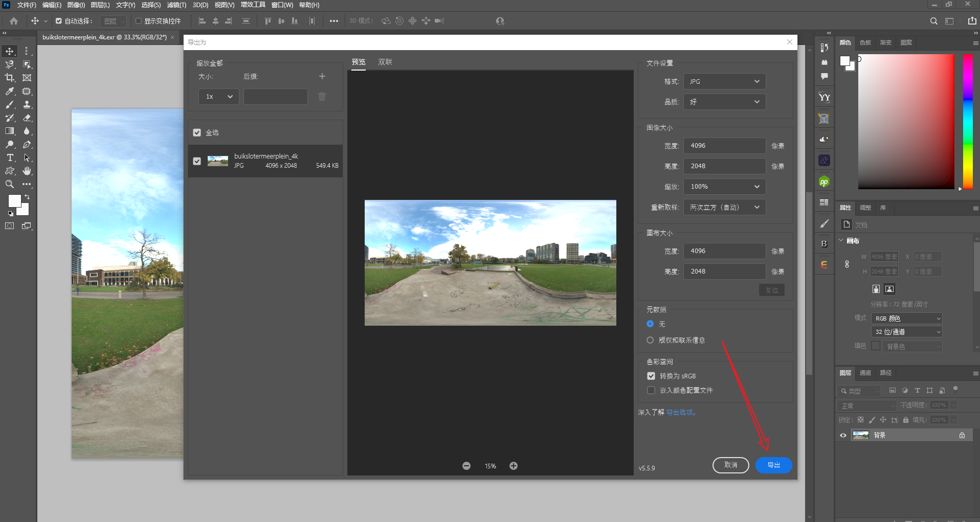
Task: Hide the Background (背景) layer eye icon
Action: click(843, 436)
